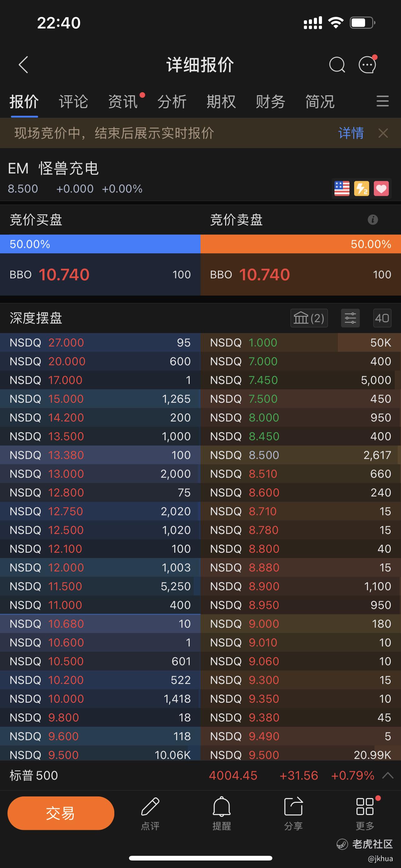
Task: Switch to the 分析 tab
Action: pyautogui.click(x=172, y=102)
